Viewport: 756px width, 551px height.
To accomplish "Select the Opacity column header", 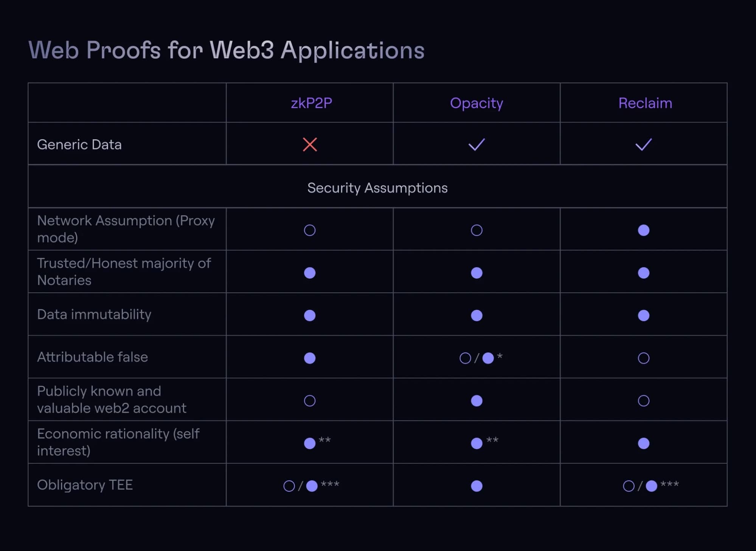I will coord(477,103).
